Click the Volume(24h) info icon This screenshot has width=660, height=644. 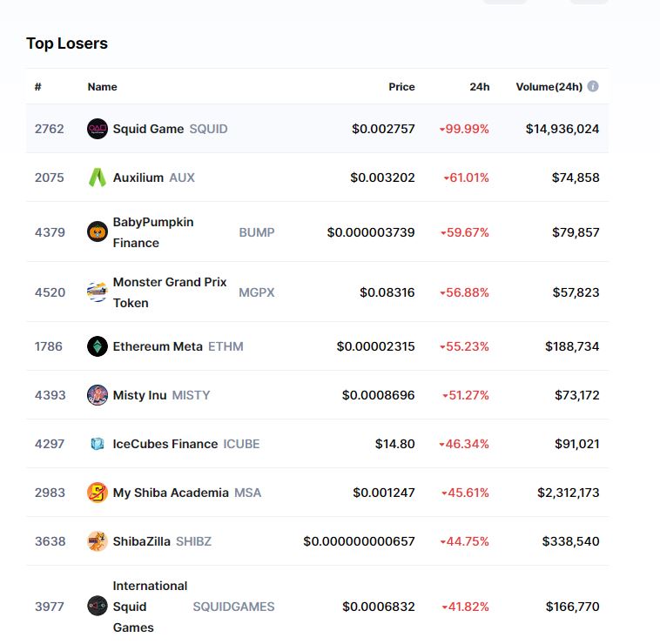[593, 86]
